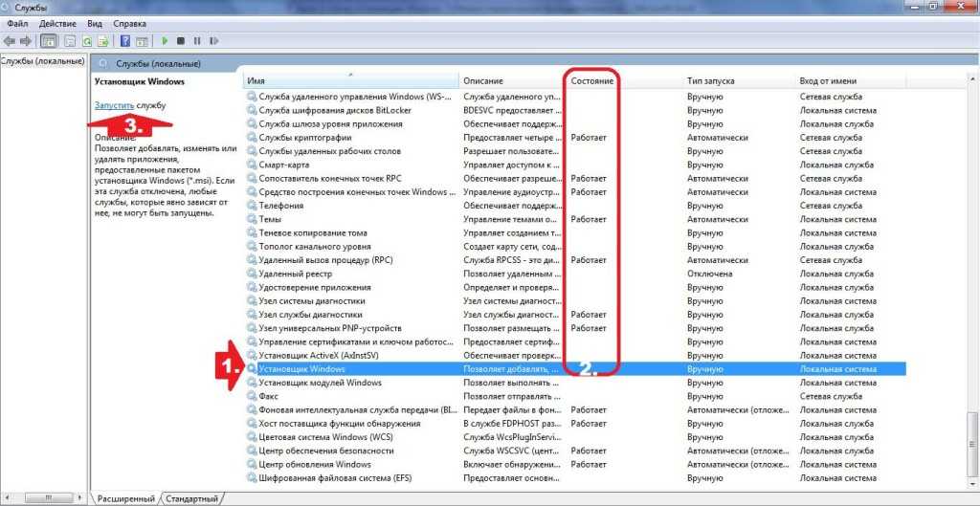The image size is (980, 506).
Task: Select Узел универсальных PNP-устройств row
Action: (x=575, y=328)
